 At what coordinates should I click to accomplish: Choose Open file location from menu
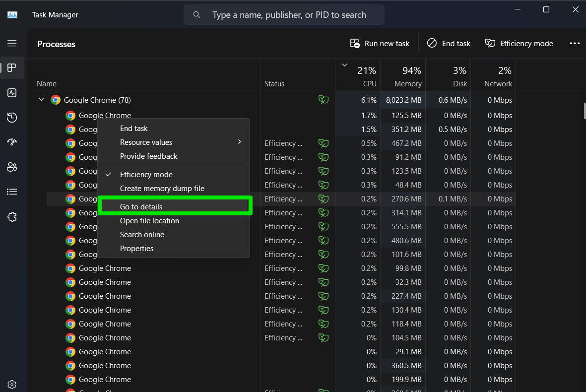click(x=149, y=221)
